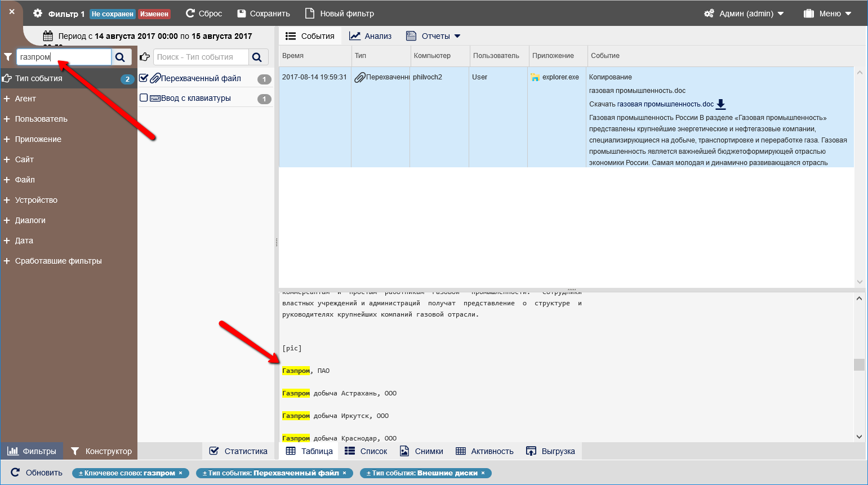Screen dimensions: 868x485
Task: Open period calendar icon
Action: [x=48, y=36]
